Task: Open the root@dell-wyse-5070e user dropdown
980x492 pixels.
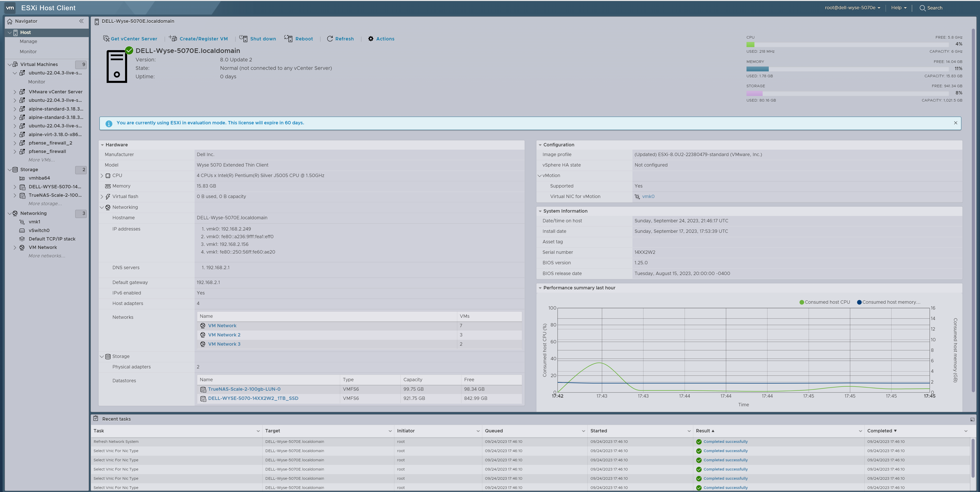Action: (852, 8)
